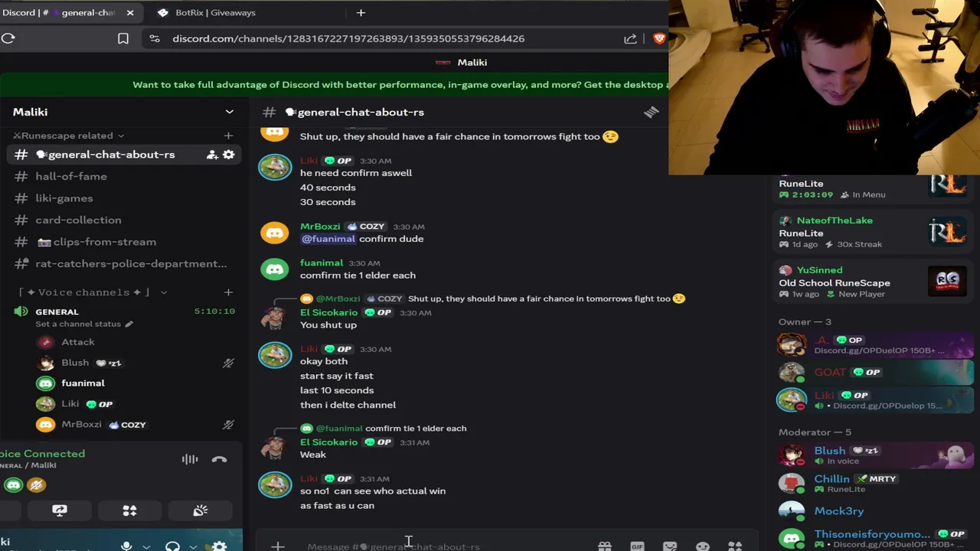980x551 pixels.
Task: Collapse the Runescape related category
Action: (x=68, y=135)
